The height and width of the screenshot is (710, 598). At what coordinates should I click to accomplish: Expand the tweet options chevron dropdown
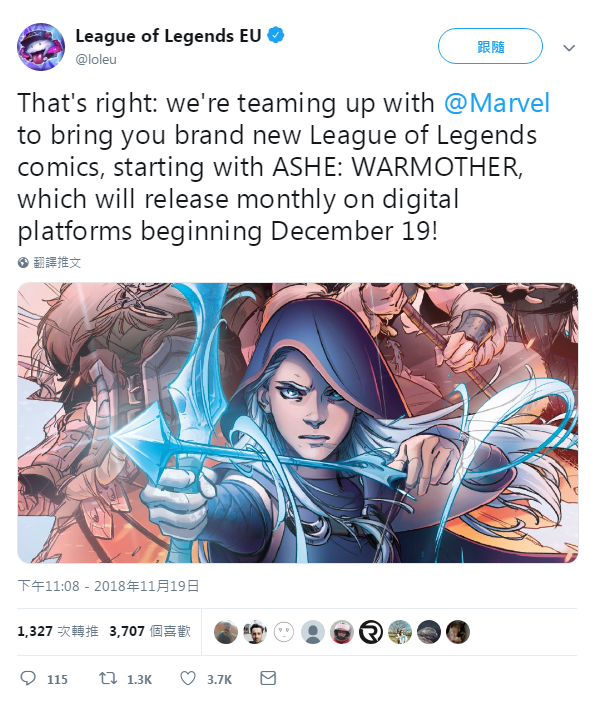(x=569, y=48)
